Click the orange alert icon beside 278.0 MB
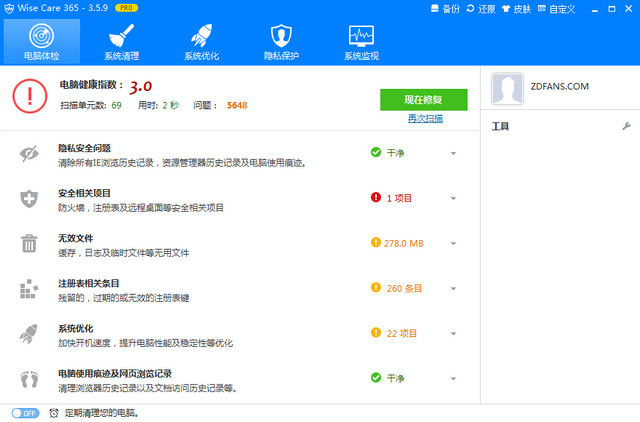 [376, 242]
